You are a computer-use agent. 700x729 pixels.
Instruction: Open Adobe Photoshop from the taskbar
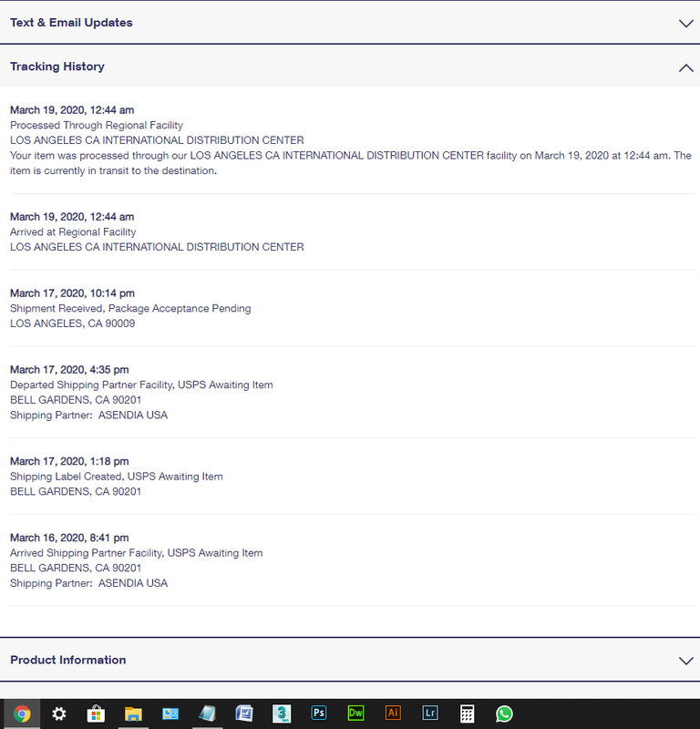click(x=319, y=713)
